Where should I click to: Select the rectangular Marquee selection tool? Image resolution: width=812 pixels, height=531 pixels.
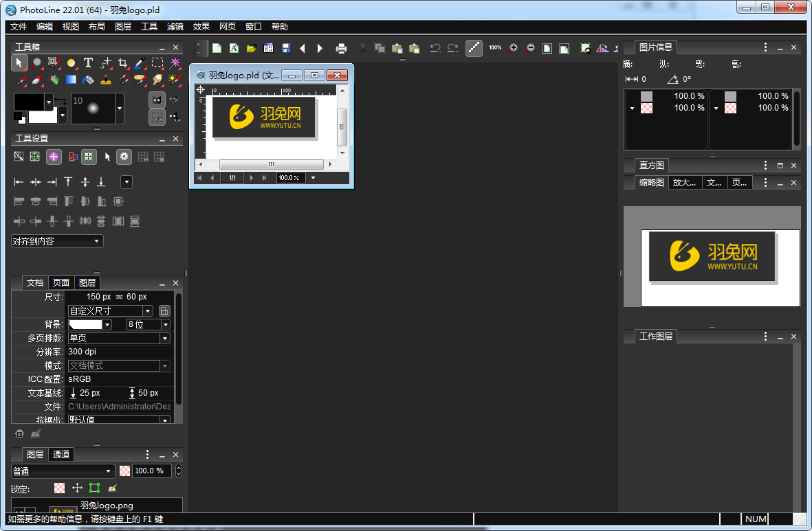[x=157, y=63]
